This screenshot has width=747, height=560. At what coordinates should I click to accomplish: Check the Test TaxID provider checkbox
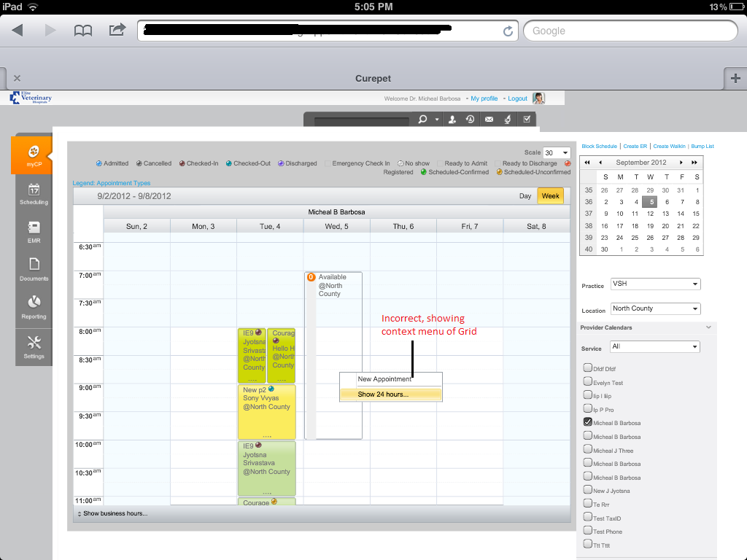pos(587,517)
